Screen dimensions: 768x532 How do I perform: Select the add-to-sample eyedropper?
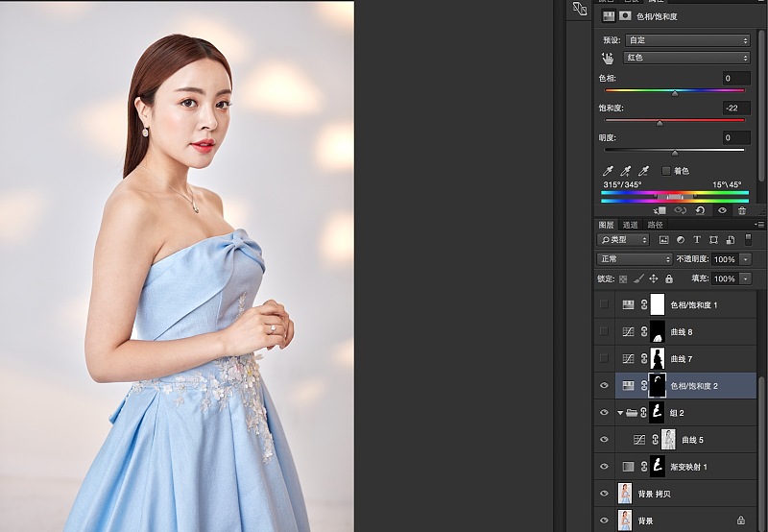point(626,171)
